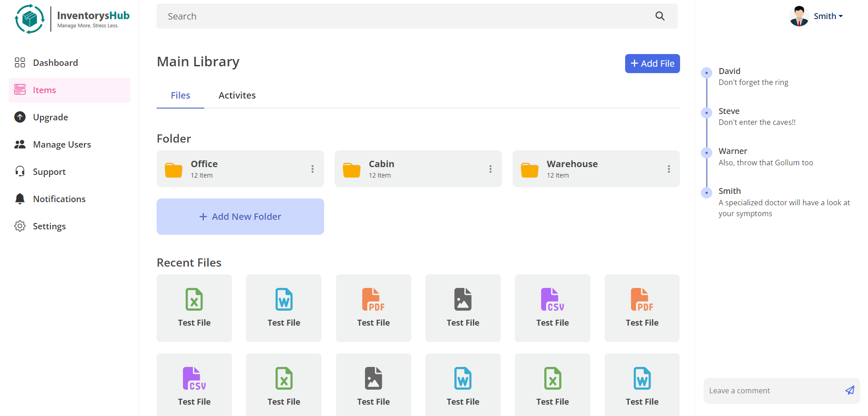
Task: Open Notifications from sidebar
Action: [69, 199]
